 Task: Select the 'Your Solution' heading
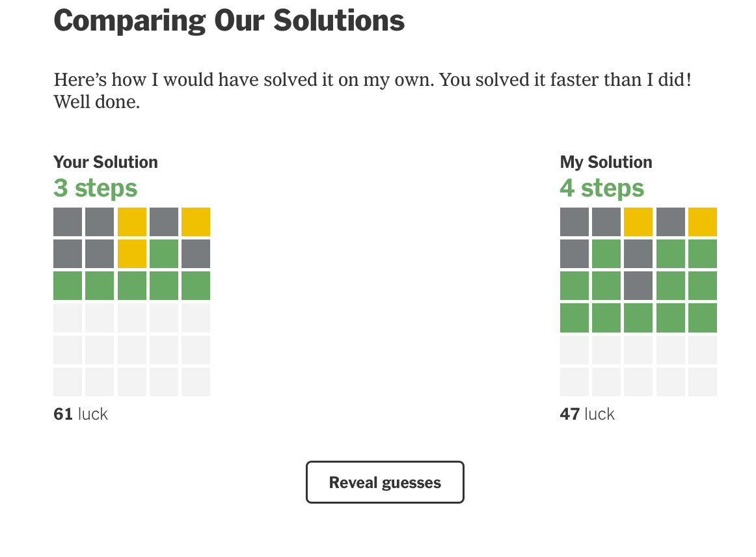pyautogui.click(x=105, y=162)
